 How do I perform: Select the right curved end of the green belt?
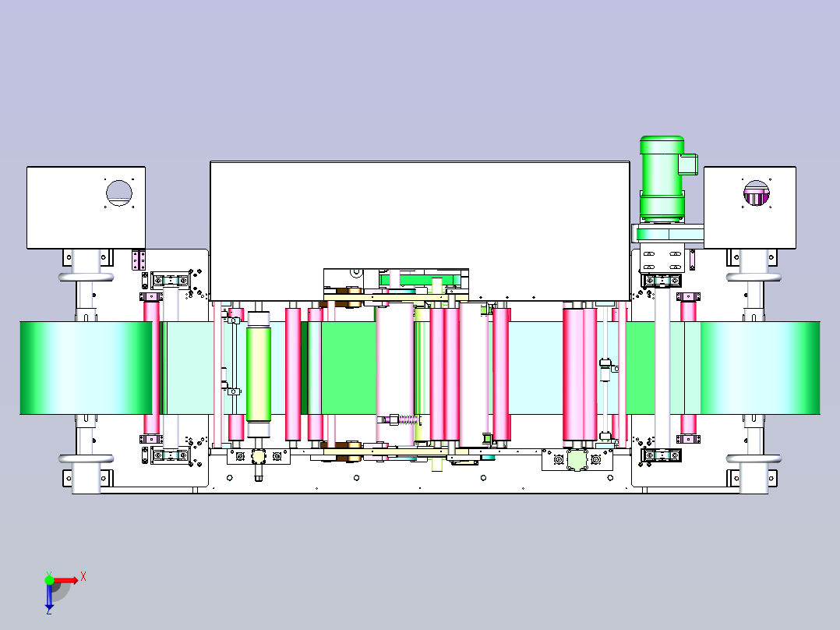(761, 368)
